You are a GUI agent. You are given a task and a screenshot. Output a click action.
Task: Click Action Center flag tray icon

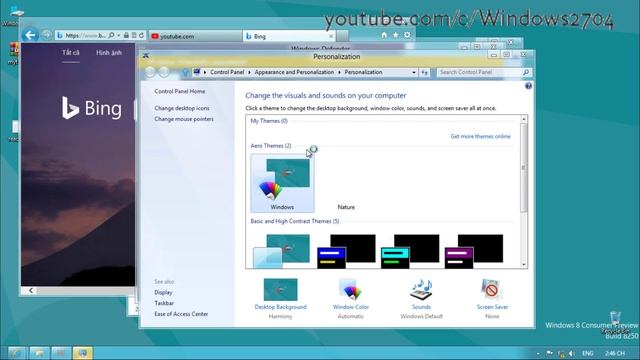tap(549, 353)
